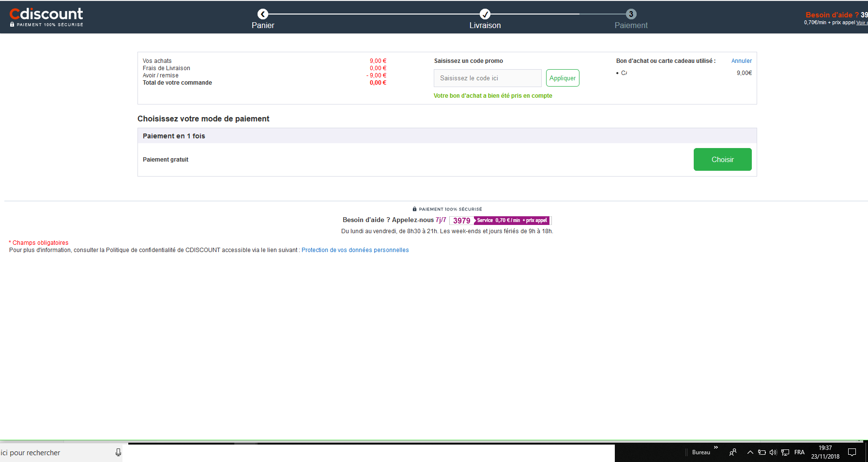Click the Panier back-arrow step icon

263,14
